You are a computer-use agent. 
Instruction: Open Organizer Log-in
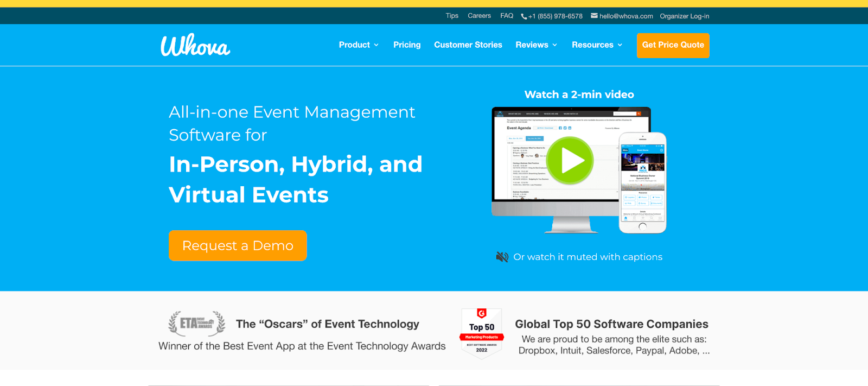click(685, 16)
